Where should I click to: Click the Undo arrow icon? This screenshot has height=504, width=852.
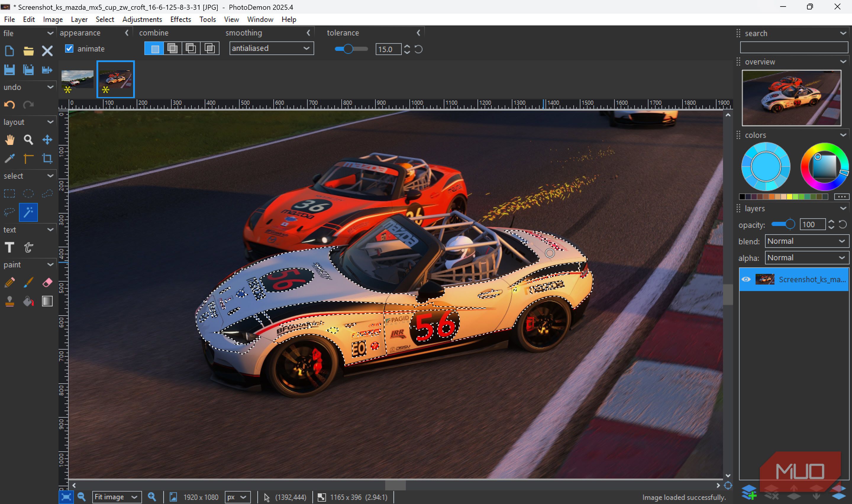click(x=9, y=105)
